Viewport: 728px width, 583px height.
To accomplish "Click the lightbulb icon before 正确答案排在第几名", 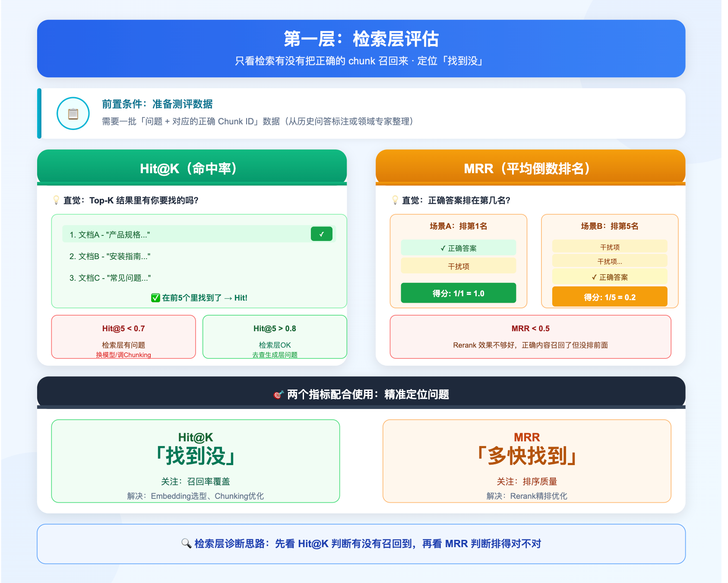I will (x=395, y=200).
